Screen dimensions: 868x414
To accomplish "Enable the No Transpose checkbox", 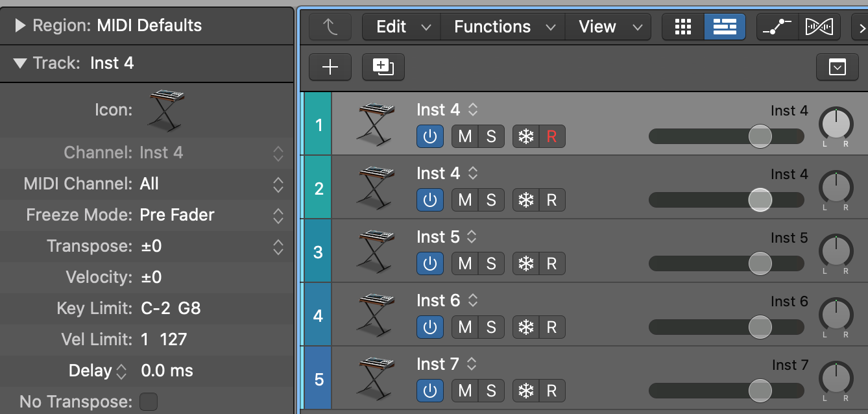I will click(x=149, y=402).
